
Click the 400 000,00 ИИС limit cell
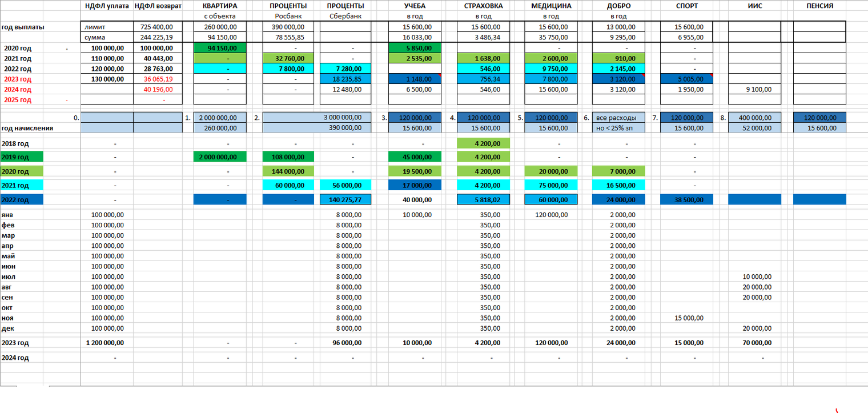point(754,117)
